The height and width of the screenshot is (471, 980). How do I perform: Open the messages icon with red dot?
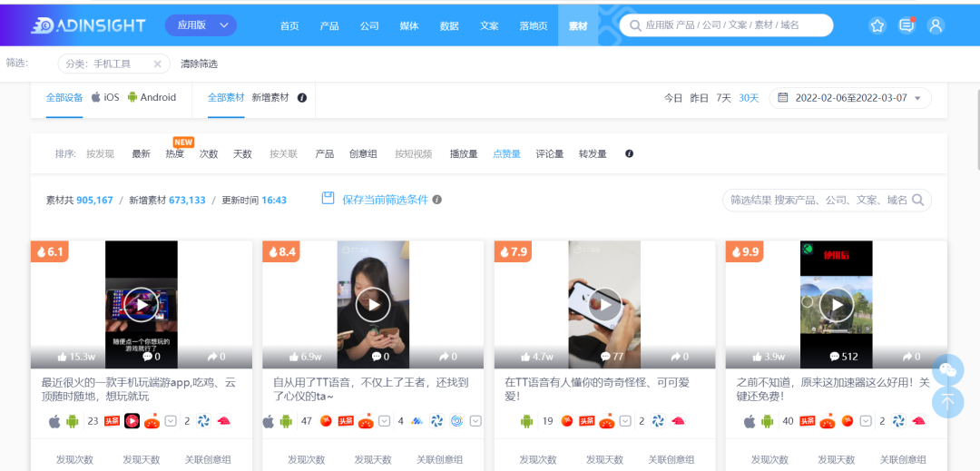point(906,25)
